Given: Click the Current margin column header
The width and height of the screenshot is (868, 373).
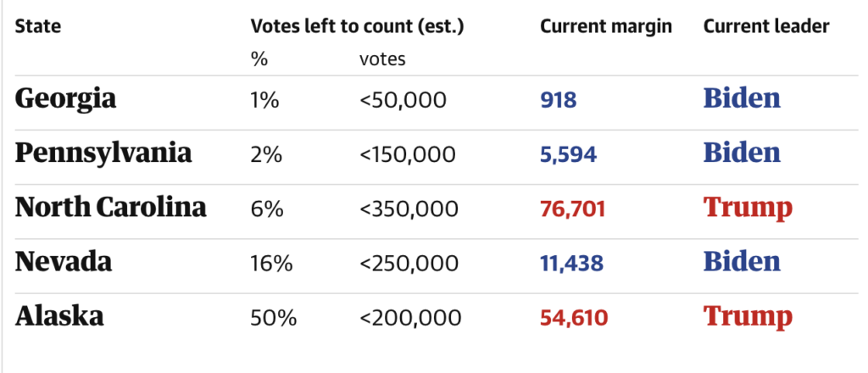Looking at the screenshot, I should (x=605, y=25).
